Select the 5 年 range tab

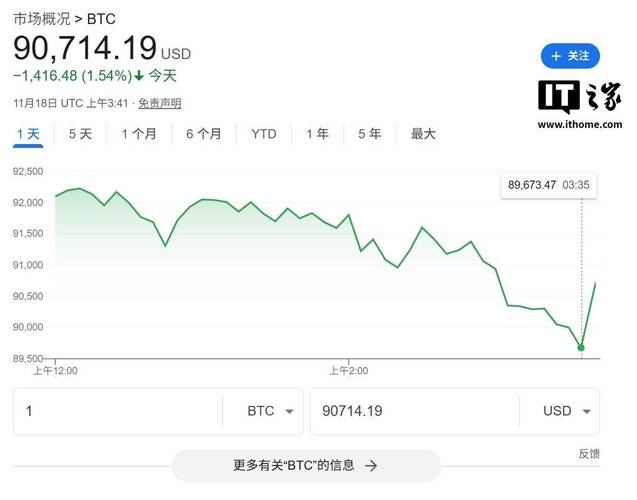click(x=369, y=134)
